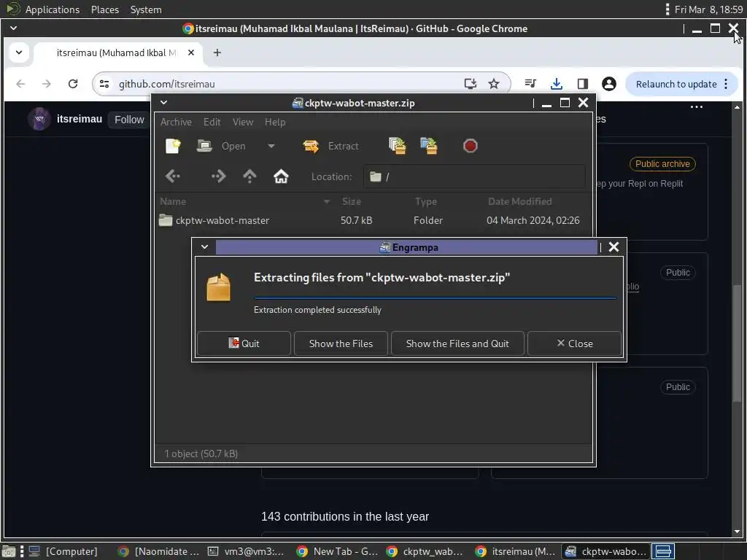Viewport: 747px width, 560px height.
Task: Open the Chrome window menu chevron
Action: tap(13, 28)
